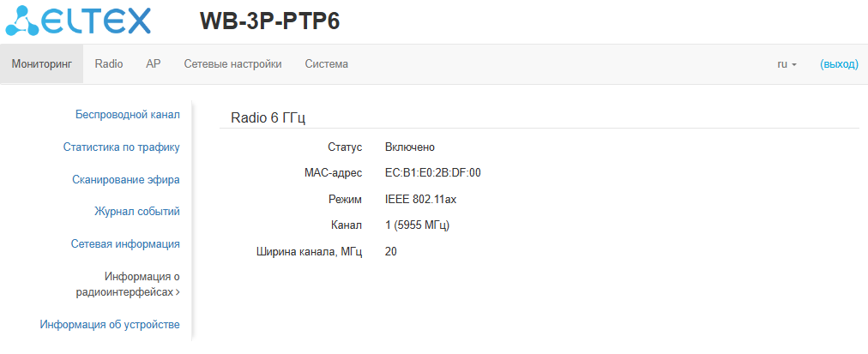Open the Система tab

click(x=327, y=64)
